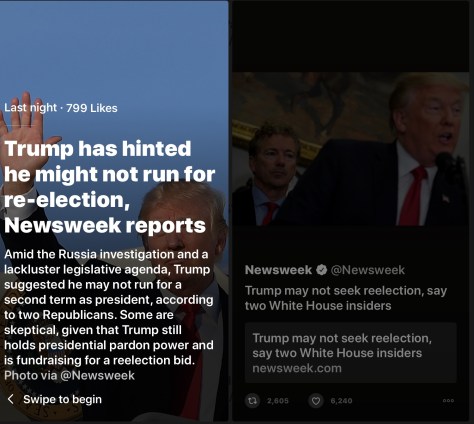Click the 799 Likes count
The image size is (474, 424).
click(x=92, y=108)
